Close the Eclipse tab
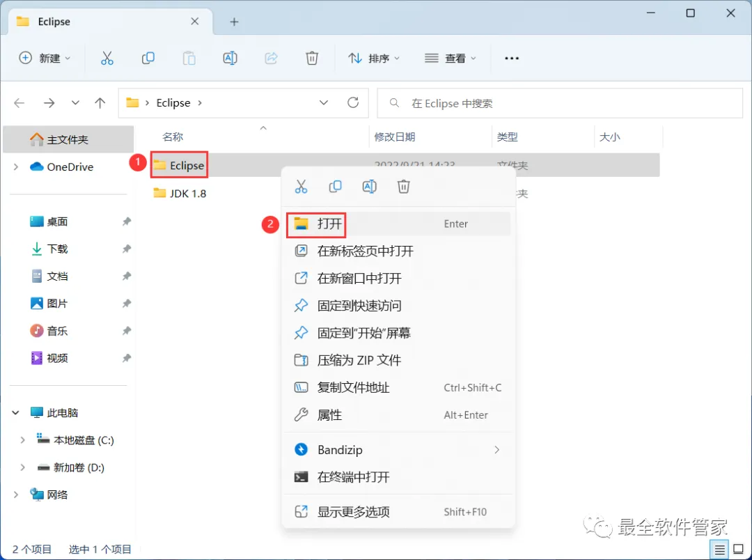The image size is (752, 560). [x=195, y=21]
